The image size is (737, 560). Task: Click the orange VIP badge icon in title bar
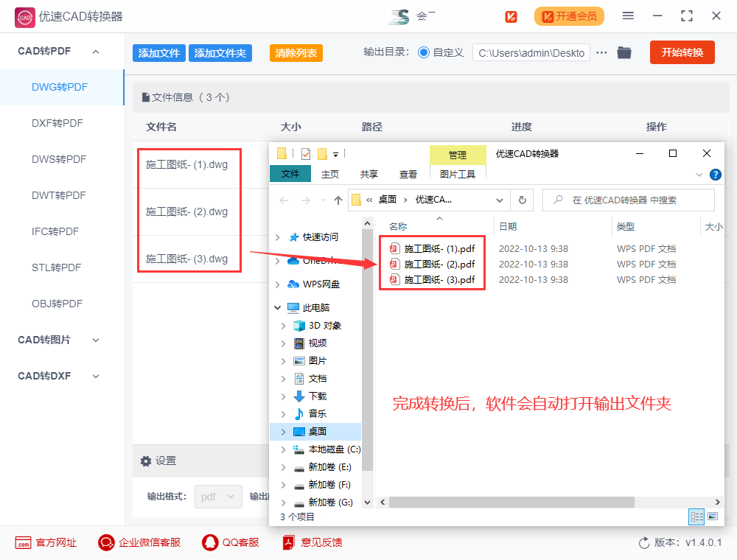point(511,17)
